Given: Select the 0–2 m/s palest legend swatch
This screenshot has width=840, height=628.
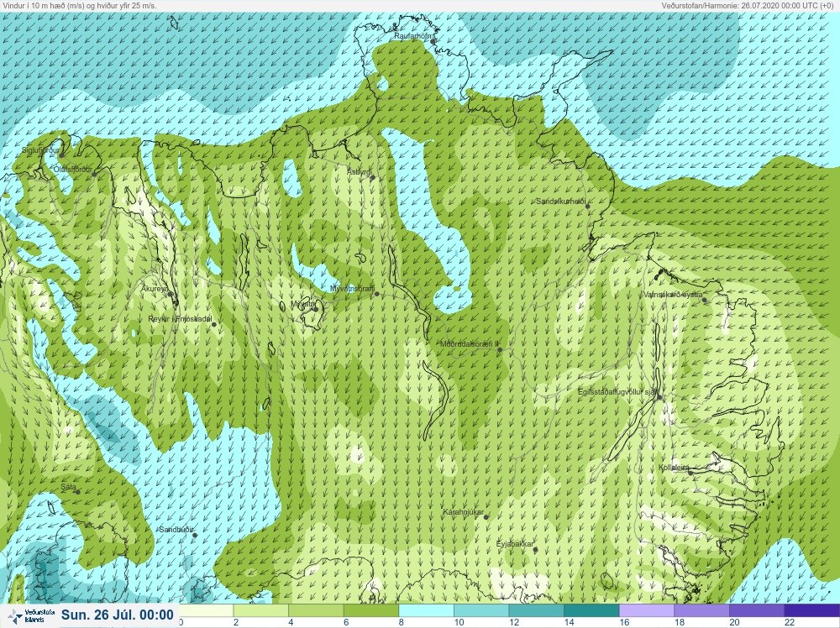Looking at the screenshot, I should [207, 611].
